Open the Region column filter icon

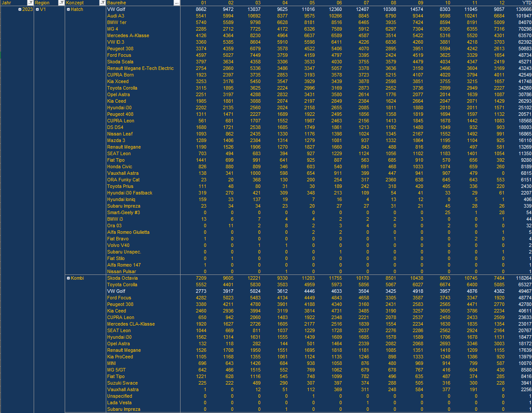(x=61, y=3)
